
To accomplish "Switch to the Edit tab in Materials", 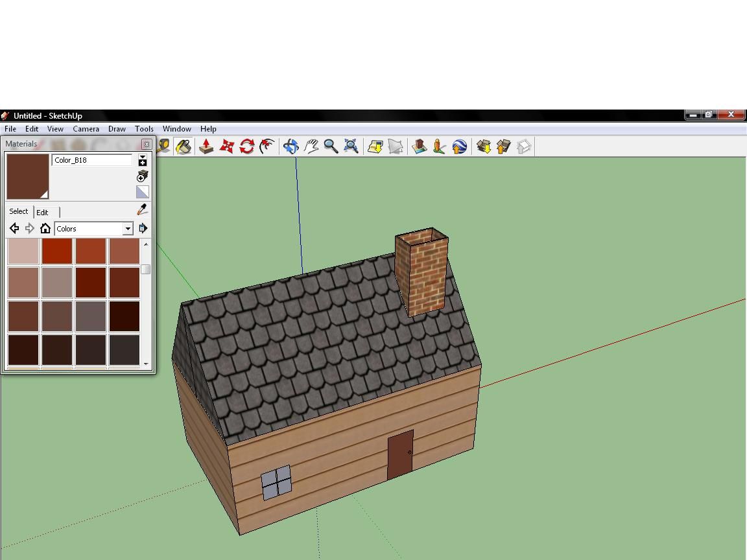I will click(x=43, y=212).
